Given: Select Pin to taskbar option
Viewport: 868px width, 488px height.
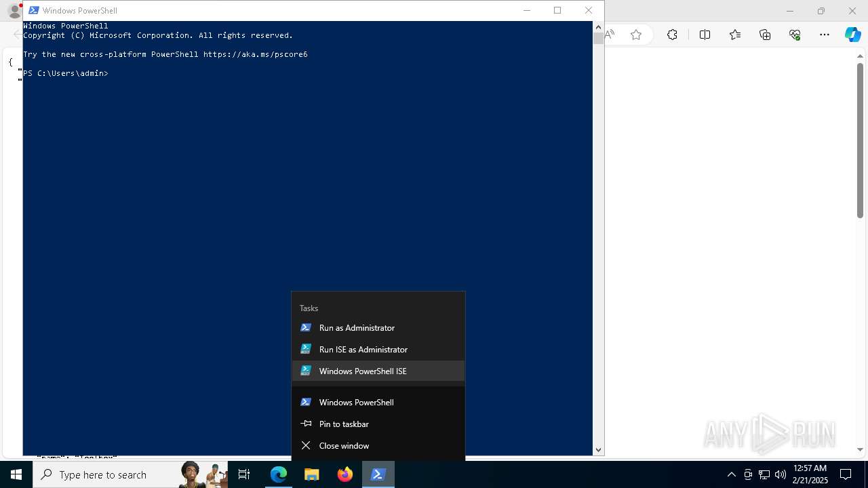Looking at the screenshot, I should (x=378, y=424).
